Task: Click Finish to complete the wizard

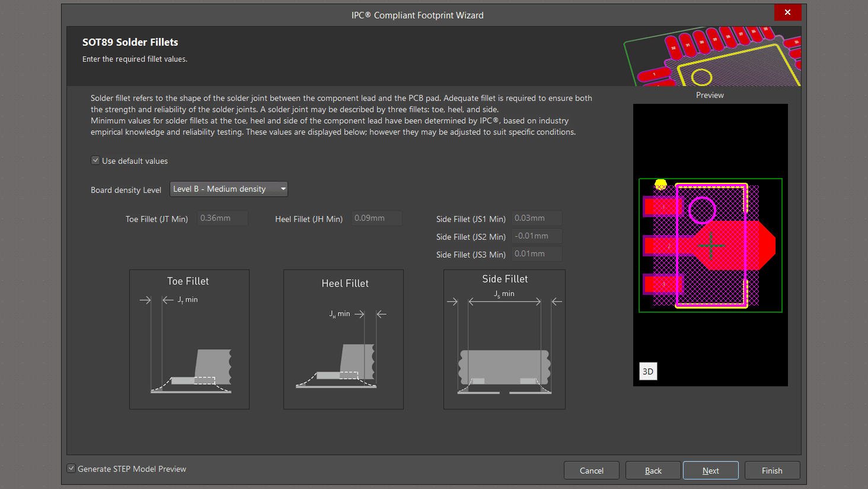Action: coord(772,470)
